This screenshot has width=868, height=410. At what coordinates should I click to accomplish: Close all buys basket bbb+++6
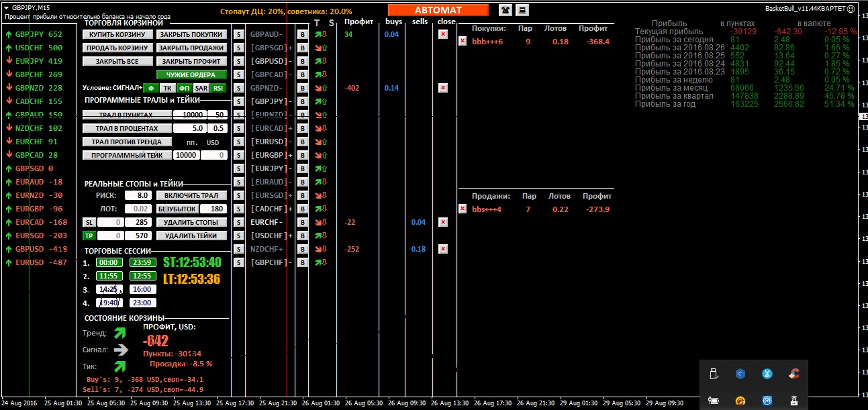click(462, 41)
